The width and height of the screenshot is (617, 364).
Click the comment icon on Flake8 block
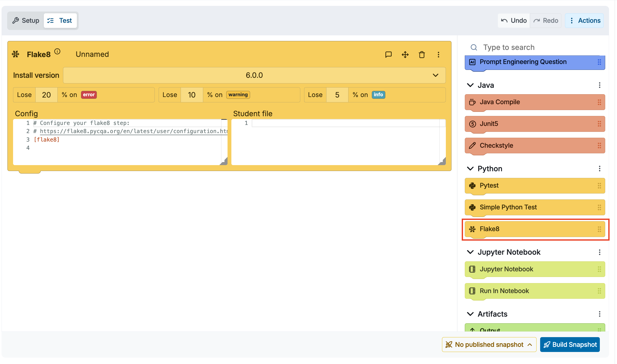click(x=388, y=55)
